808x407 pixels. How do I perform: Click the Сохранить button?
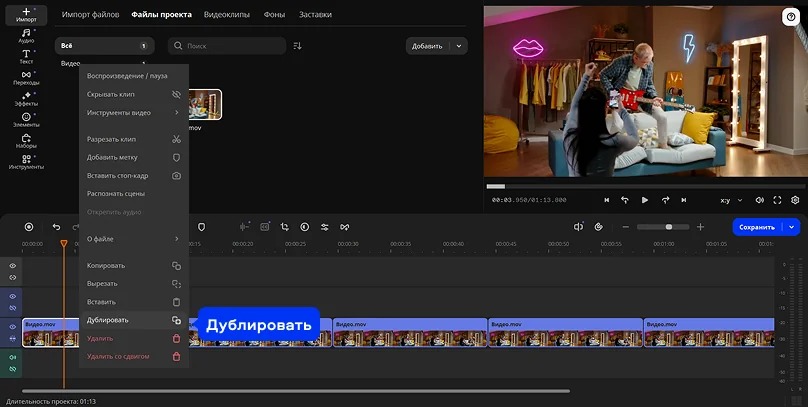(757, 227)
